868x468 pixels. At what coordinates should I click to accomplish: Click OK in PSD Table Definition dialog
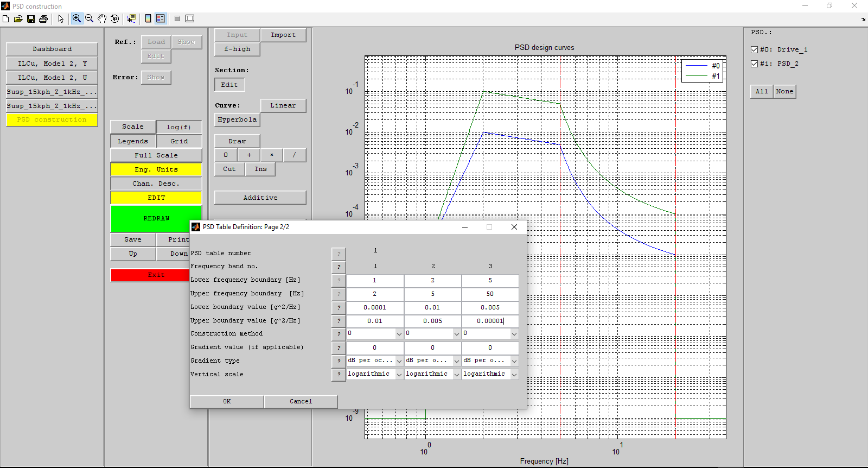(227, 401)
